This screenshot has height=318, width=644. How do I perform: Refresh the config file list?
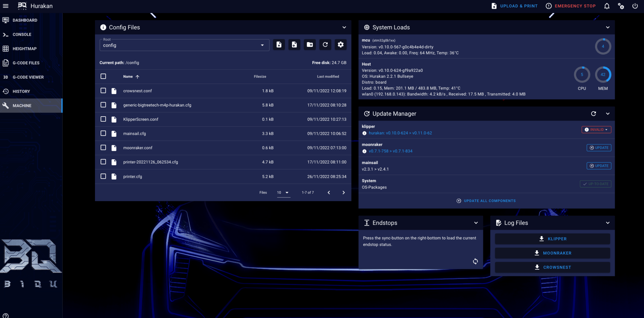[x=325, y=45]
